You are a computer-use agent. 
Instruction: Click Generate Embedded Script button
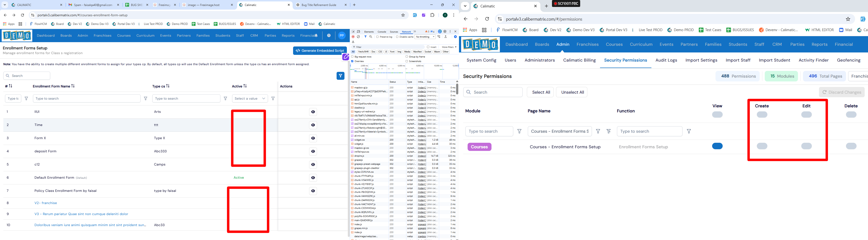(320, 51)
